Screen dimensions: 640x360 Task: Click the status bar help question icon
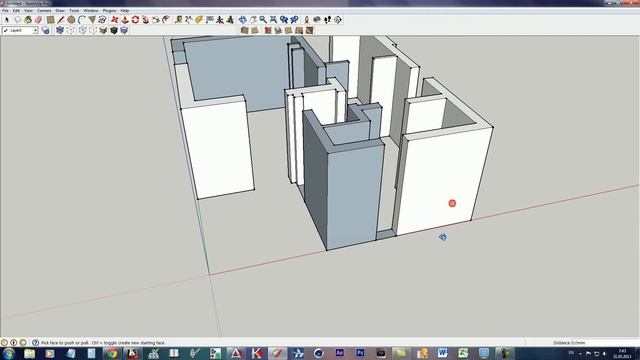[x=36, y=343]
